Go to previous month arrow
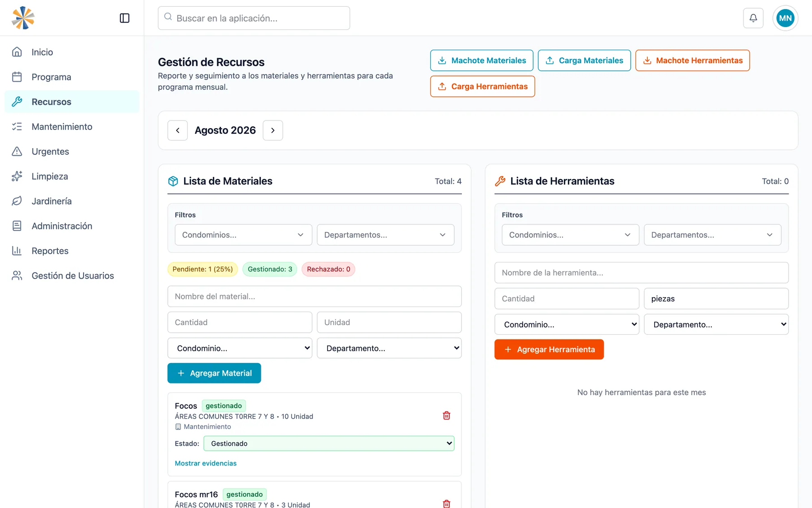This screenshot has width=812, height=508. coord(178,130)
